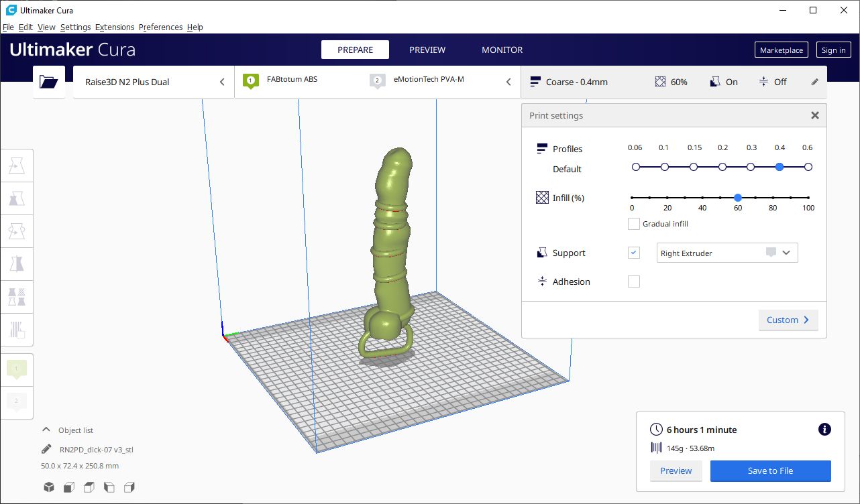Switch to top view cube icon
This screenshot has height=504, width=860.
(x=89, y=487)
